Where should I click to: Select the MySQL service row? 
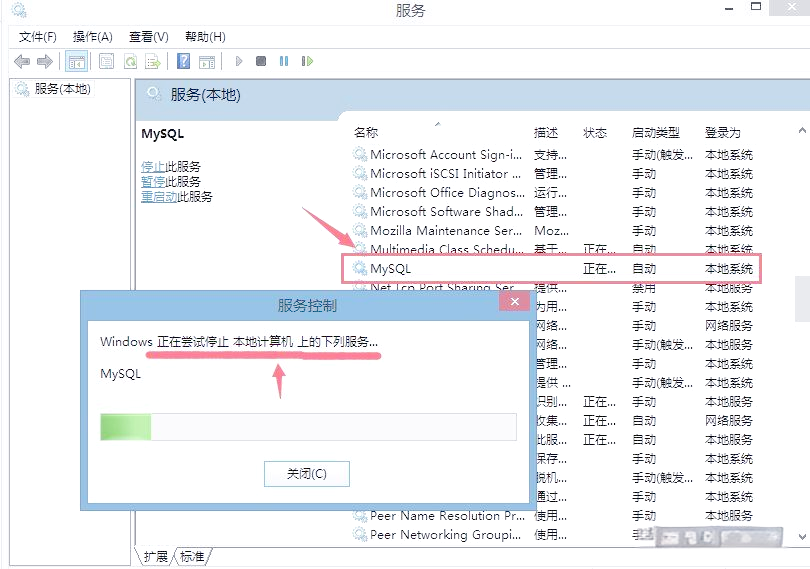coord(552,268)
